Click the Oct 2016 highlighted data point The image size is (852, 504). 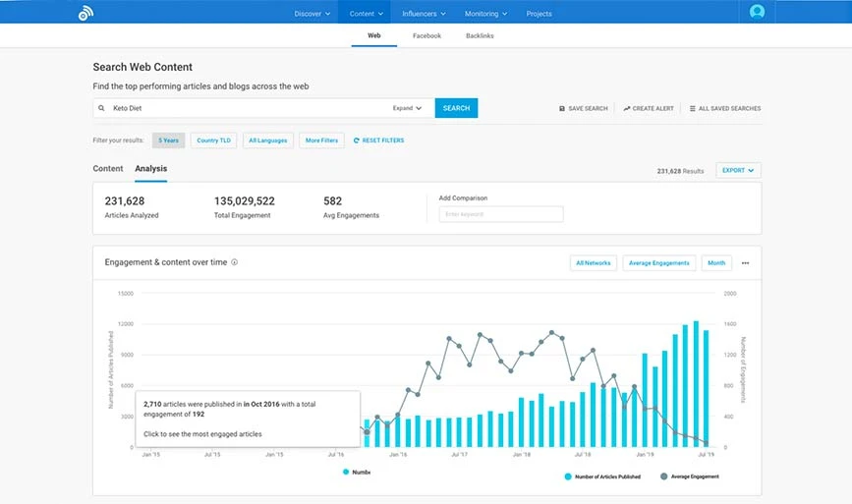pos(367,432)
